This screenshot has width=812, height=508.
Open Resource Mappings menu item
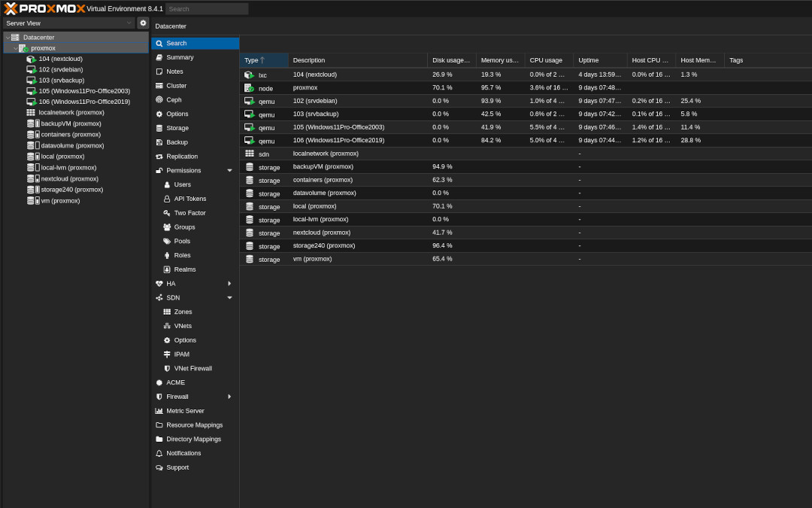[195, 425]
